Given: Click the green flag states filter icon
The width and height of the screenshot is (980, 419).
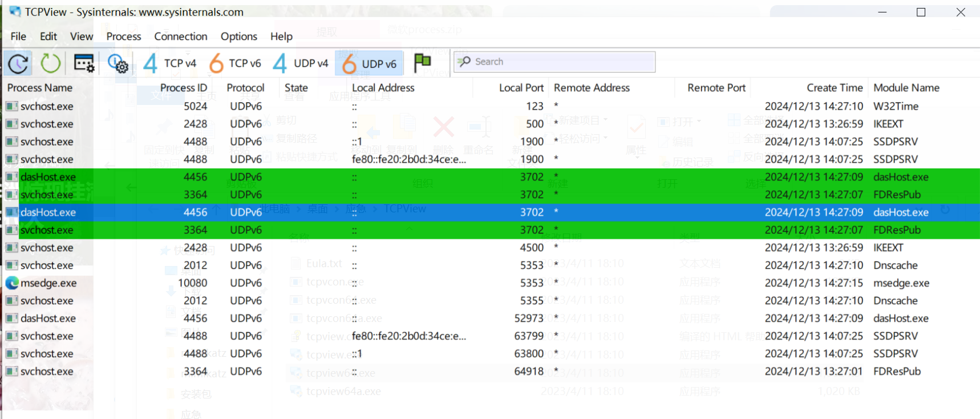Looking at the screenshot, I should (422, 62).
